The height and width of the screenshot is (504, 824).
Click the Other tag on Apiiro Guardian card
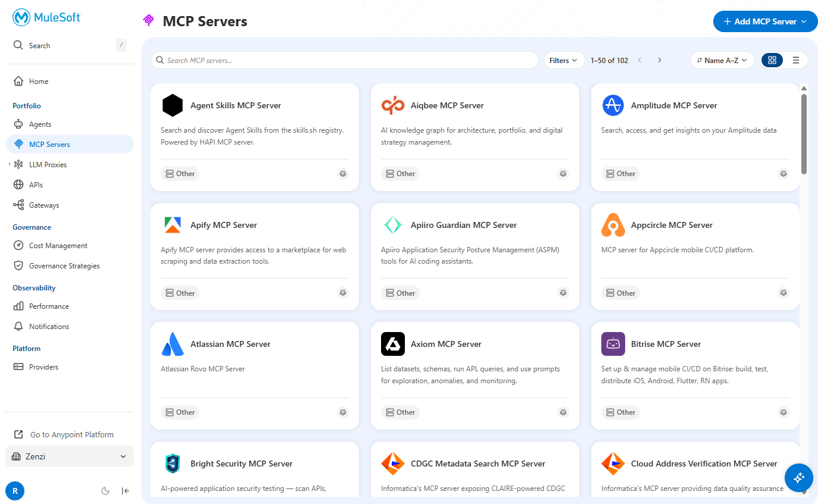(400, 293)
